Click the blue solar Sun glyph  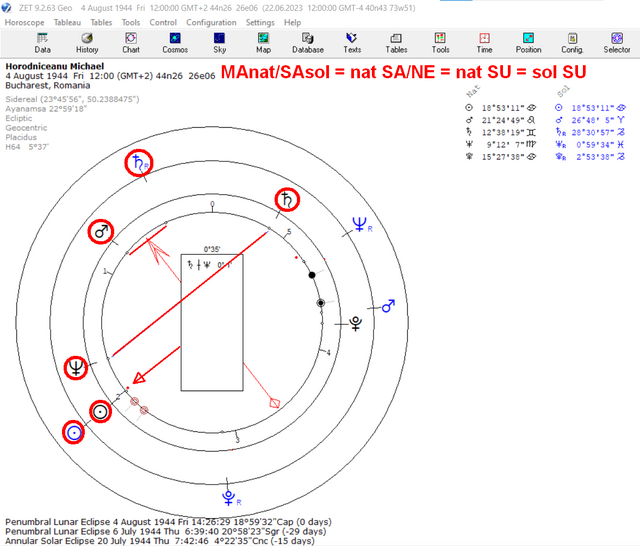pos(73,433)
